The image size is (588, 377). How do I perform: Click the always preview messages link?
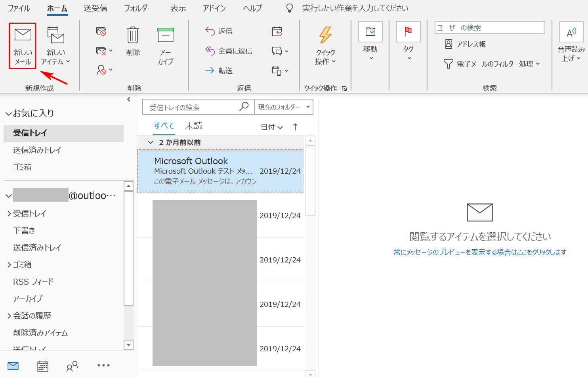480,252
